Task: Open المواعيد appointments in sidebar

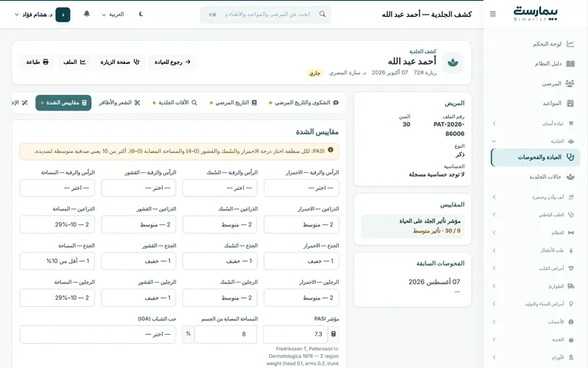Action: tap(536, 103)
